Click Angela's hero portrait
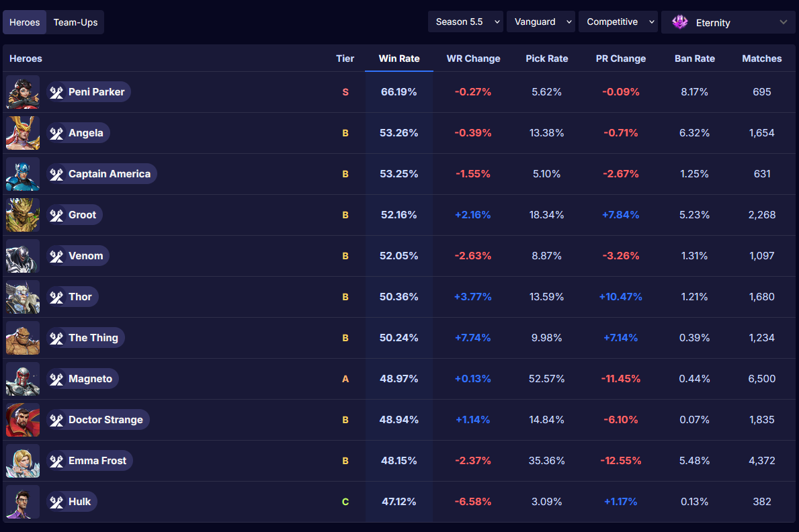The image size is (799, 532). [22, 133]
